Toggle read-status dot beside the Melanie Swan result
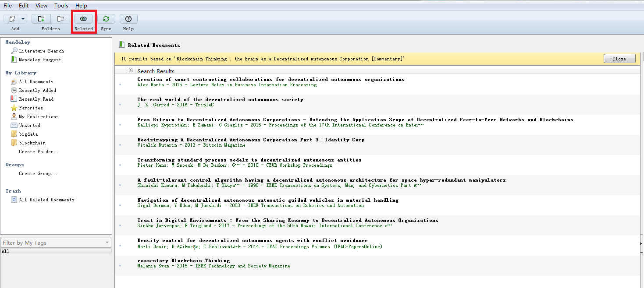The image size is (644, 288). tap(120, 266)
